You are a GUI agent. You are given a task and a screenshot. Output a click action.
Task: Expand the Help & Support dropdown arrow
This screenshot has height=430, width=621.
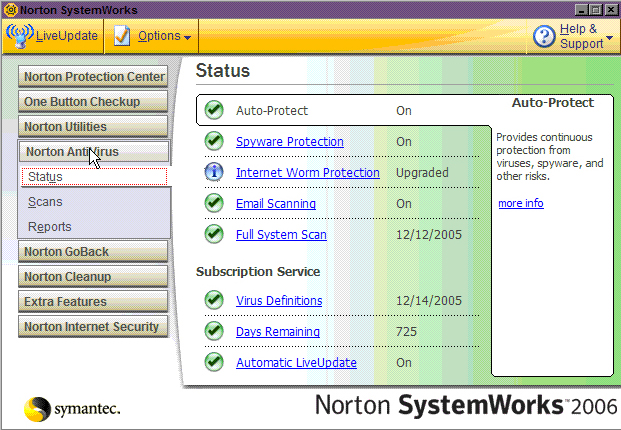(610, 38)
